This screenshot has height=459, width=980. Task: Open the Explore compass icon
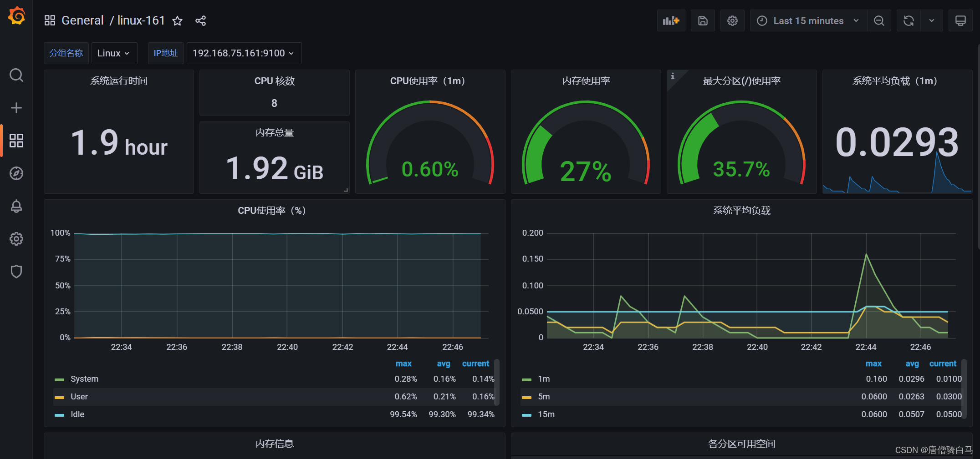pyautogui.click(x=16, y=173)
